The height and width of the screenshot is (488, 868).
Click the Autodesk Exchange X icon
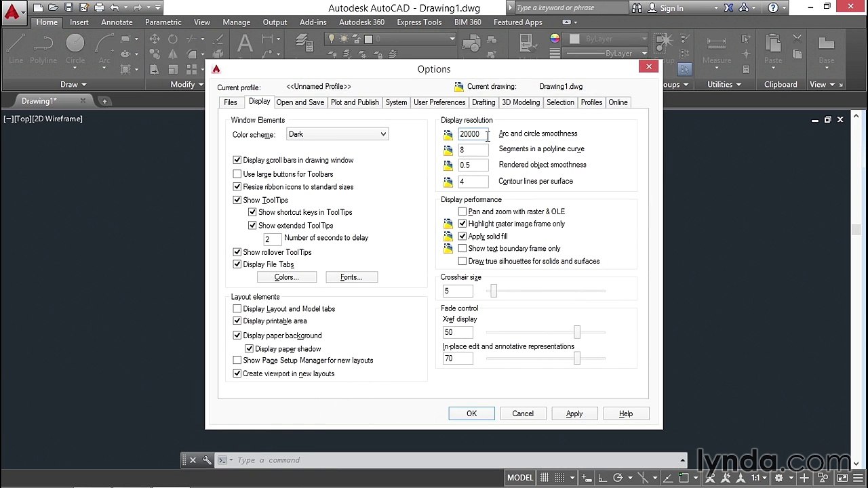pos(728,8)
